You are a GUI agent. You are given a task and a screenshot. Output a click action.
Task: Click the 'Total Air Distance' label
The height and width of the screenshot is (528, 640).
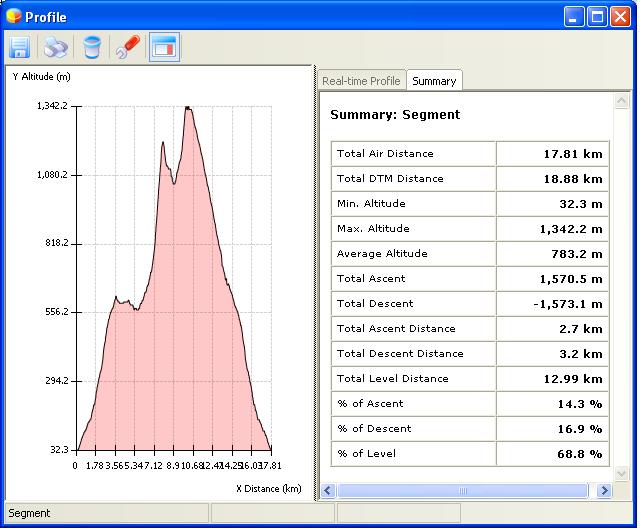click(385, 153)
